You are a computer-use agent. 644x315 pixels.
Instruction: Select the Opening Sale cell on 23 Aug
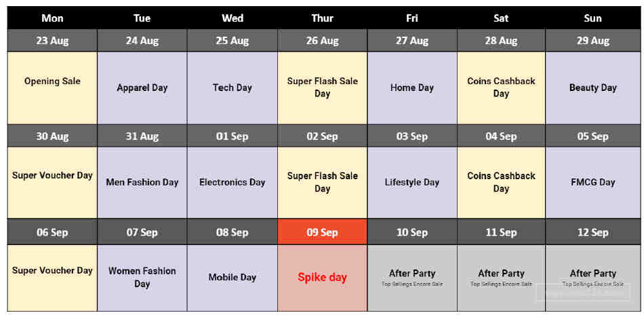[52, 88]
